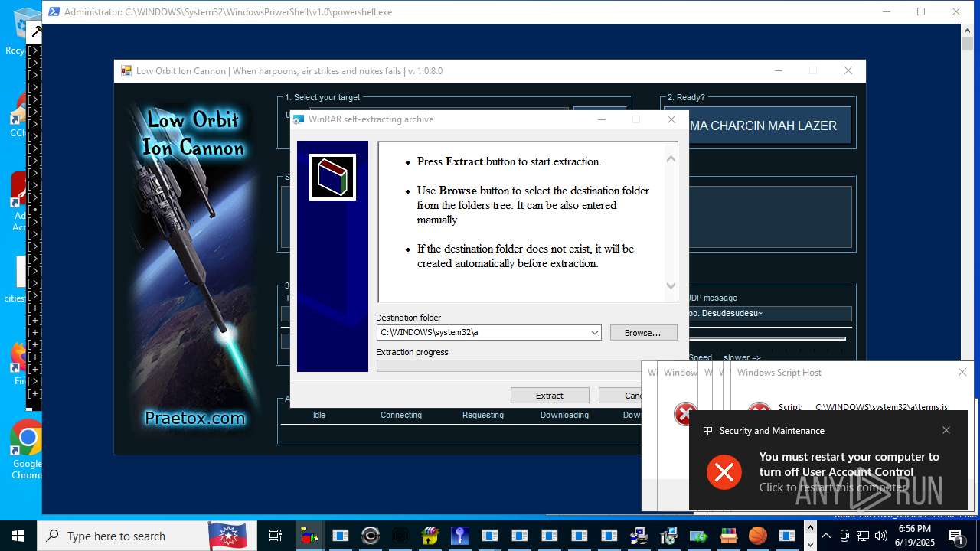Open the Windows Start menu
Screen dimensions: 980x551
(x=18, y=536)
